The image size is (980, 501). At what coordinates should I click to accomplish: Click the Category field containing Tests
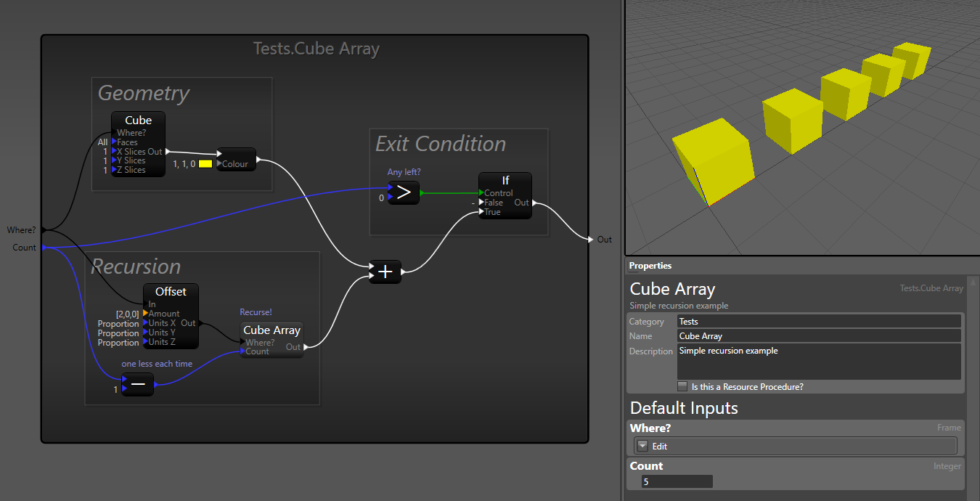pos(819,321)
